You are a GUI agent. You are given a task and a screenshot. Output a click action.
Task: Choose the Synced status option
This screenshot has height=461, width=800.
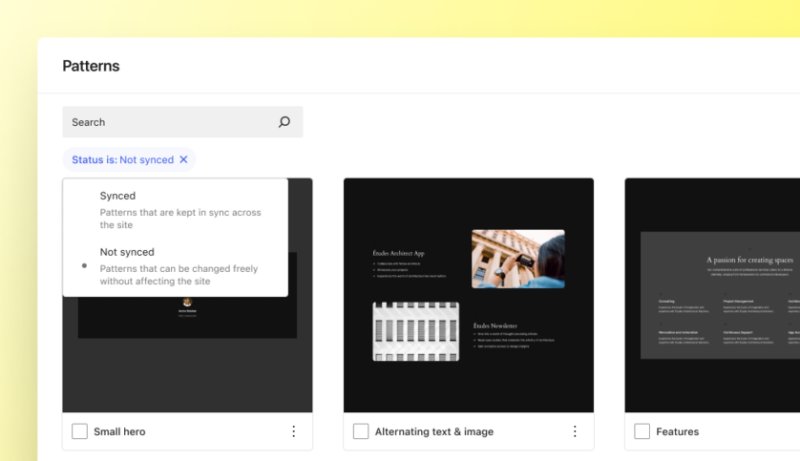[x=175, y=210]
